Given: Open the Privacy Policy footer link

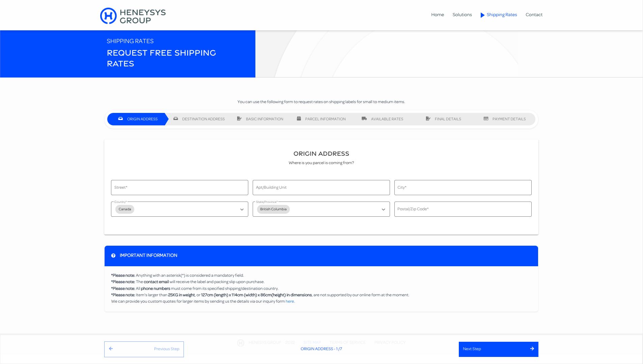Looking at the screenshot, I should (390, 342).
